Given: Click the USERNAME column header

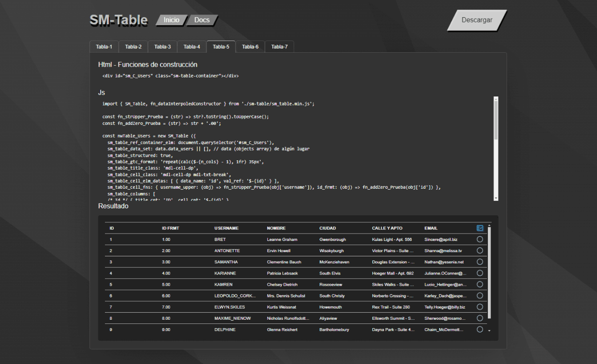Looking at the screenshot, I should click(x=226, y=228).
